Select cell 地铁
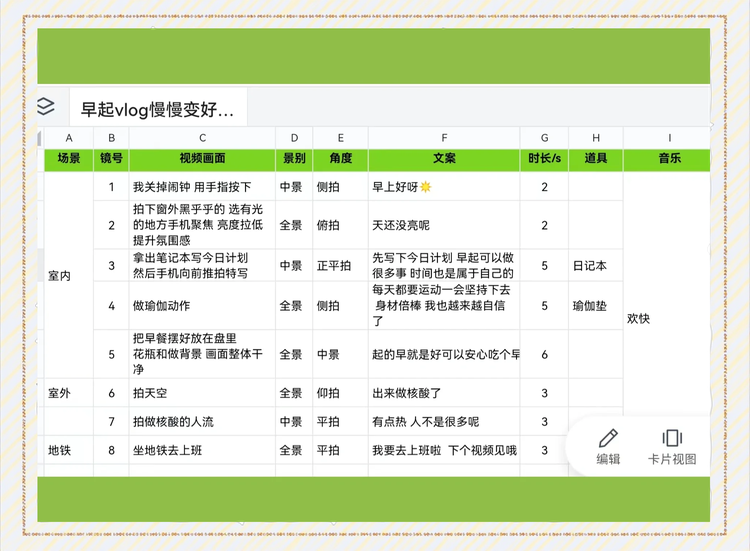Image resolution: width=750 pixels, height=551 pixels. click(x=69, y=450)
